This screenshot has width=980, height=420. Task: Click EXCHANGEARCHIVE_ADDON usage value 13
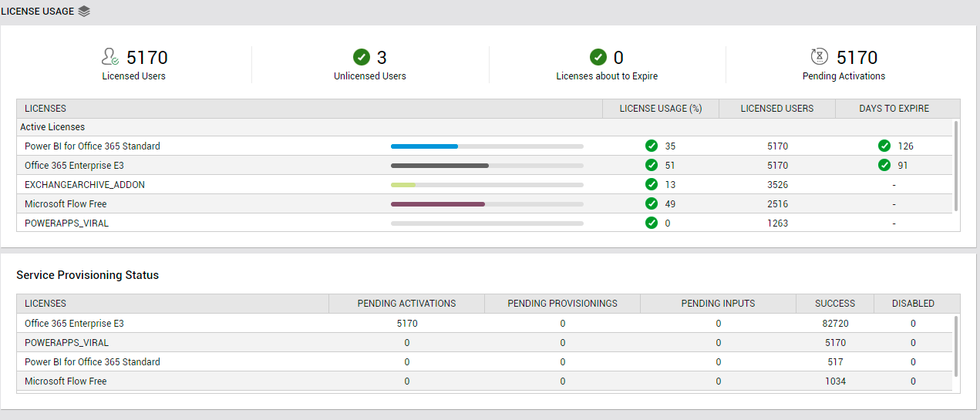click(670, 185)
